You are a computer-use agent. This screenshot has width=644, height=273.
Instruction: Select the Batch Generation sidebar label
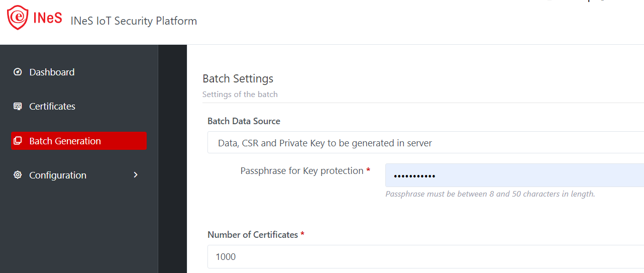click(65, 141)
